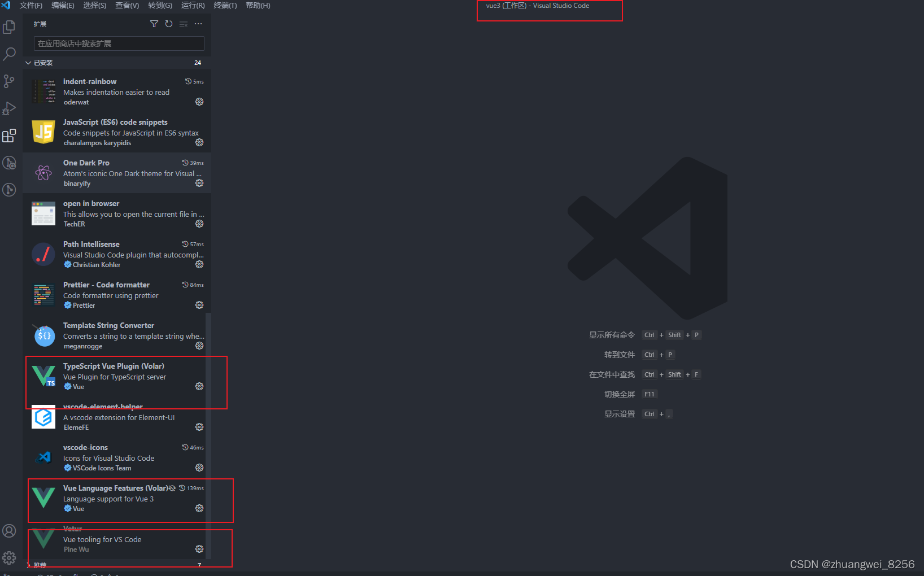This screenshot has height=576, width=924.
Task: Open gear settings for Path Intellisense
Action: coord(199,264)
